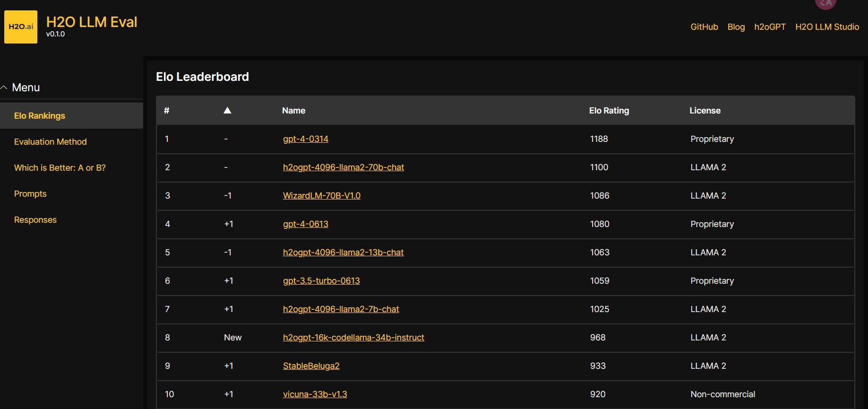The image size is (868, 409).
Task: Sort by Elo Rating column header
Action: click(609, 111)
